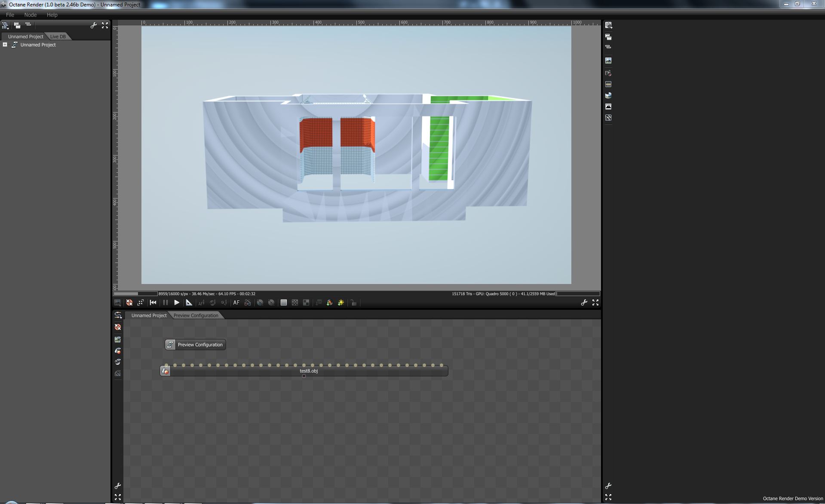Maximize the outliner panel

point(105,26)
